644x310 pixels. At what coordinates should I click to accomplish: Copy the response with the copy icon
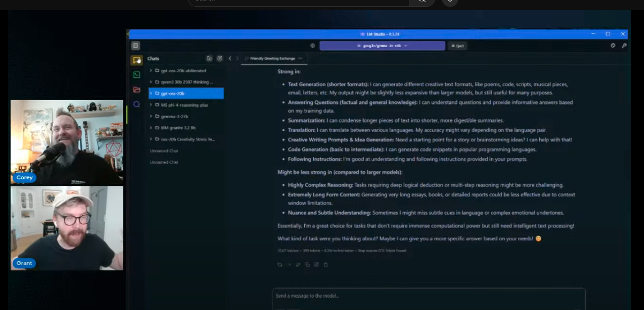307,265
